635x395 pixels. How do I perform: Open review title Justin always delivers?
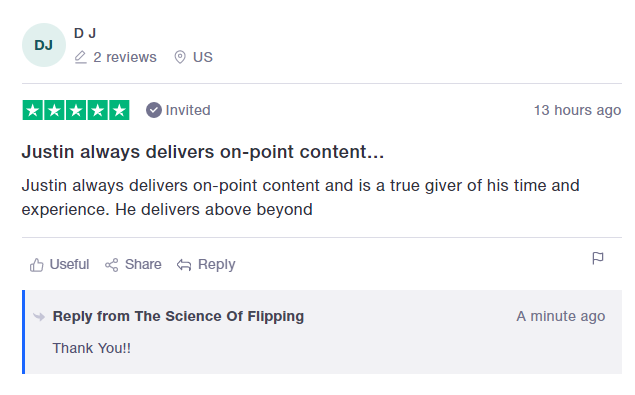(202, 152)
